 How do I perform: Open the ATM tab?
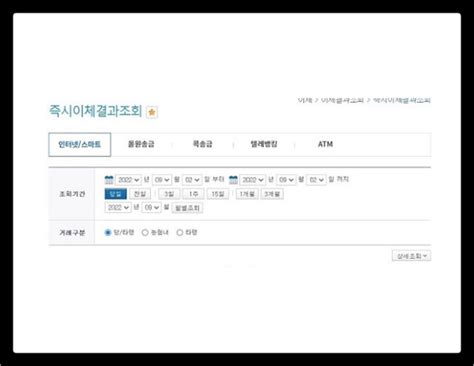tap(325, 144)
